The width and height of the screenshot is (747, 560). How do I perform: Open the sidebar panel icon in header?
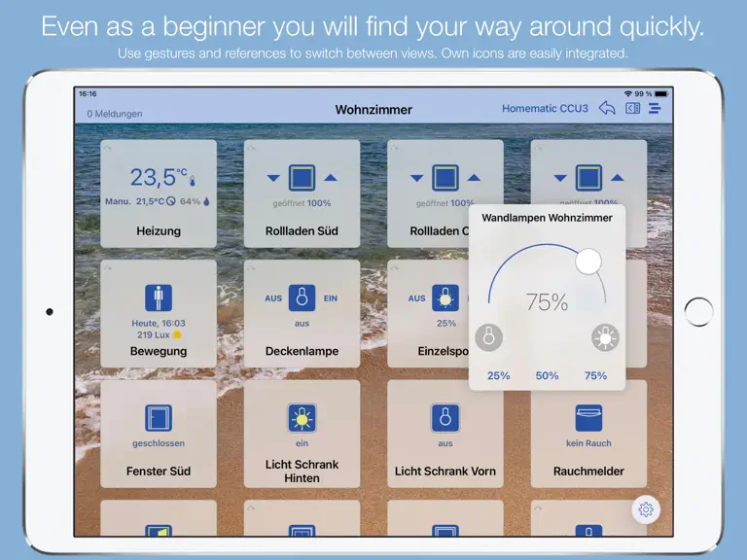click(632, 109)
